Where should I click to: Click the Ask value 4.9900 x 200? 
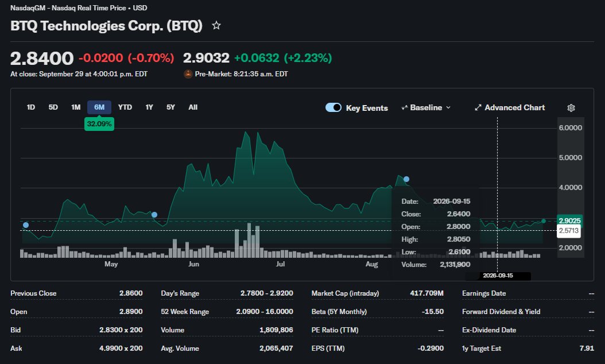point(121,348)
